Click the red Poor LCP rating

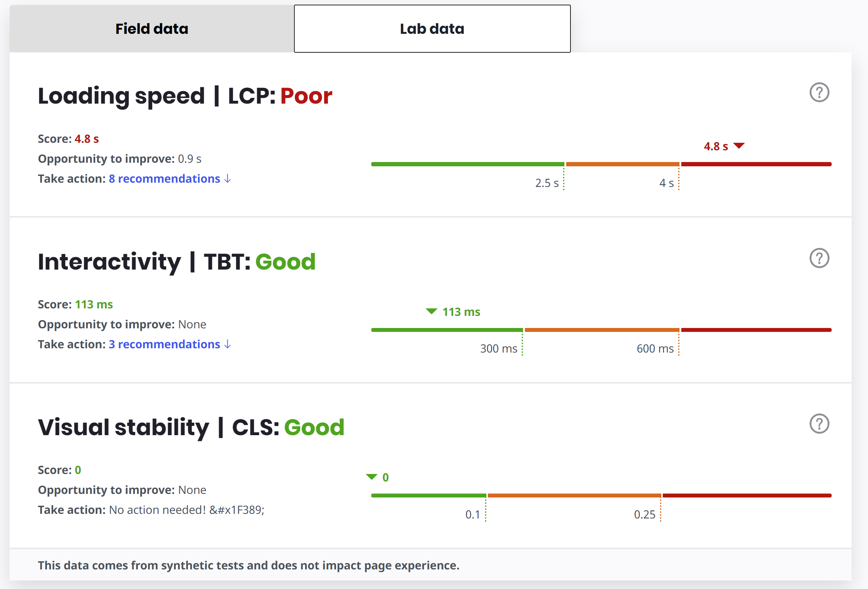306,96
